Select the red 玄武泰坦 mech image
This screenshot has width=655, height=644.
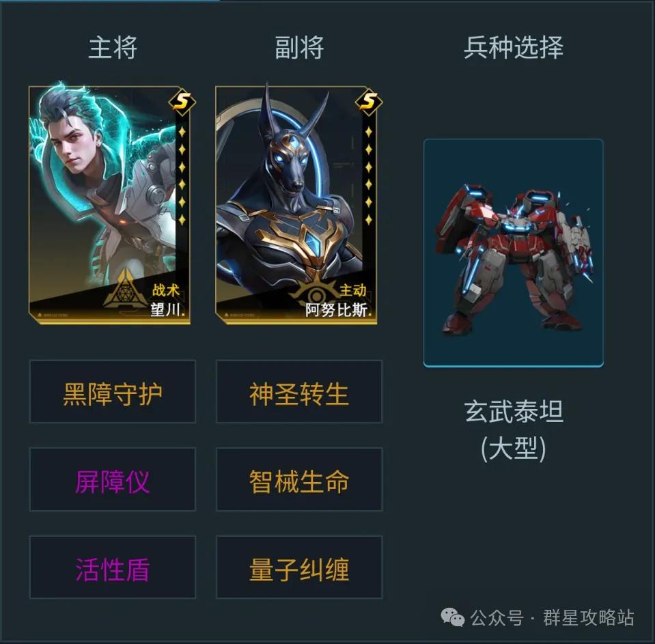514,253
